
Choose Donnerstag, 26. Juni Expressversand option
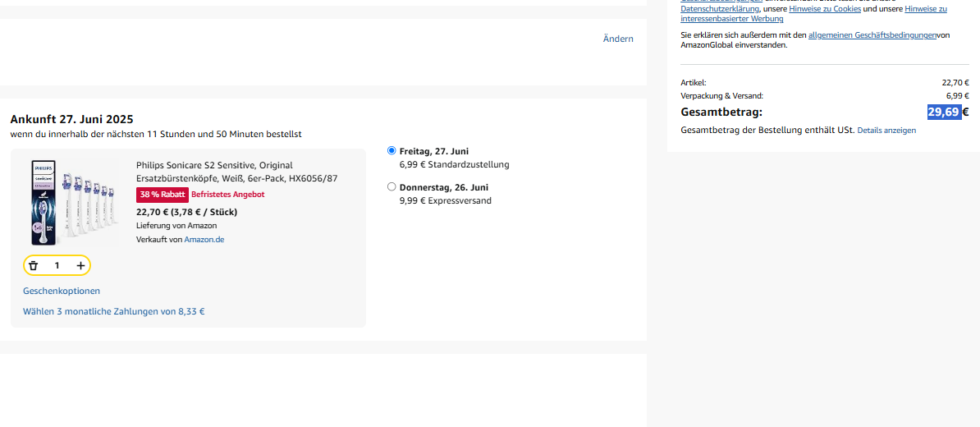pos(392,187)
